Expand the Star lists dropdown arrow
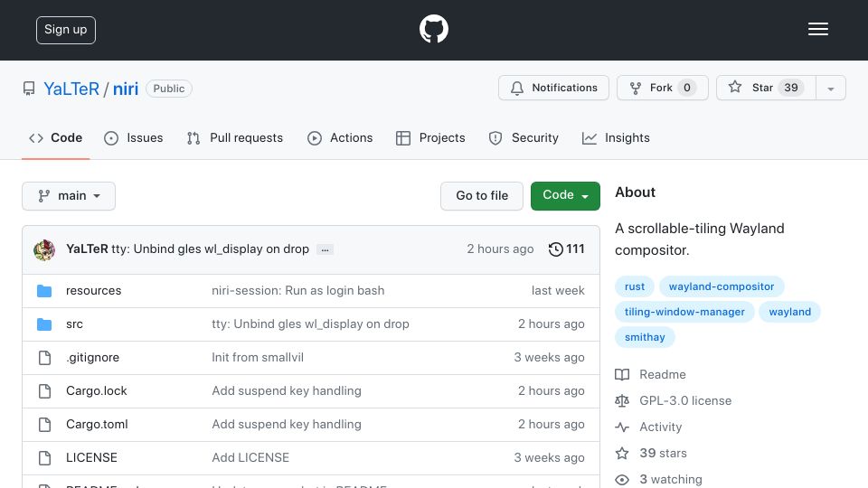This screenshot has height=488, width=868. pos(830,89)
